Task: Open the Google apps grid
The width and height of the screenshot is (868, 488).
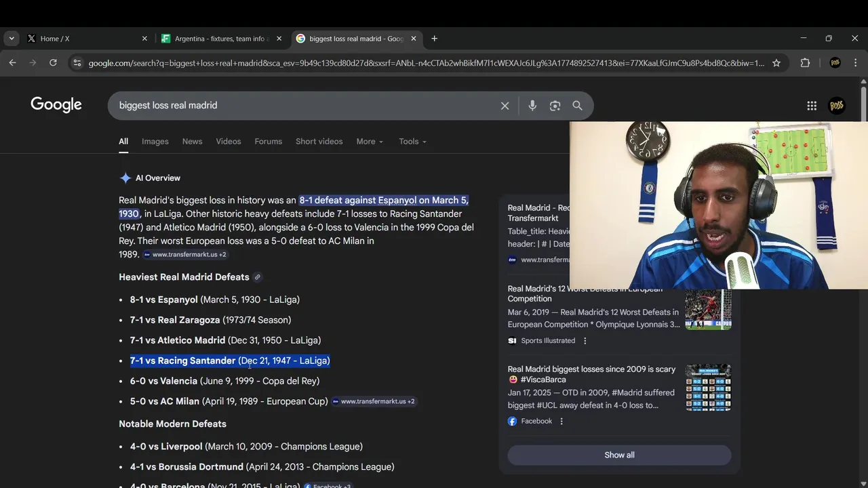Action: point(812,106)
